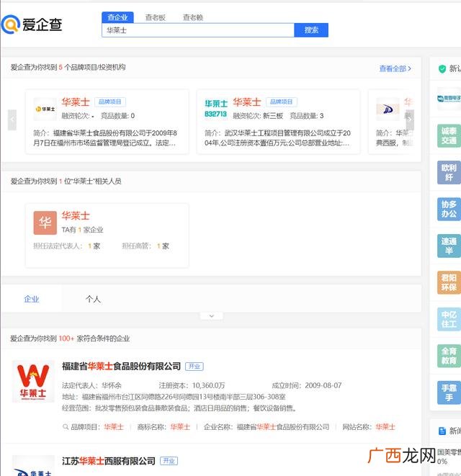
Task: Click the 网站名称 华莱士 match link
Action: [385, 427]
